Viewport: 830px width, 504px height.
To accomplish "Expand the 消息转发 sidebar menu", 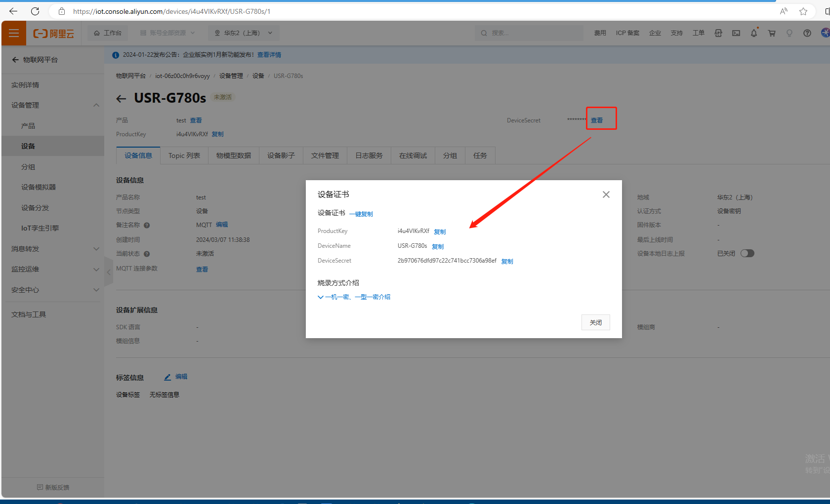I will pyautogui.click(x=96, y=249).
